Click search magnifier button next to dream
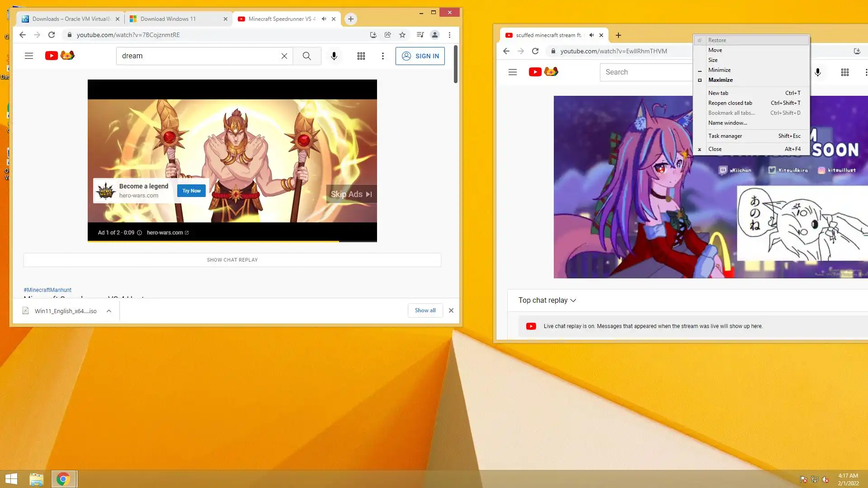This screenshot has width=868, height=488. [x=307, y=56]
